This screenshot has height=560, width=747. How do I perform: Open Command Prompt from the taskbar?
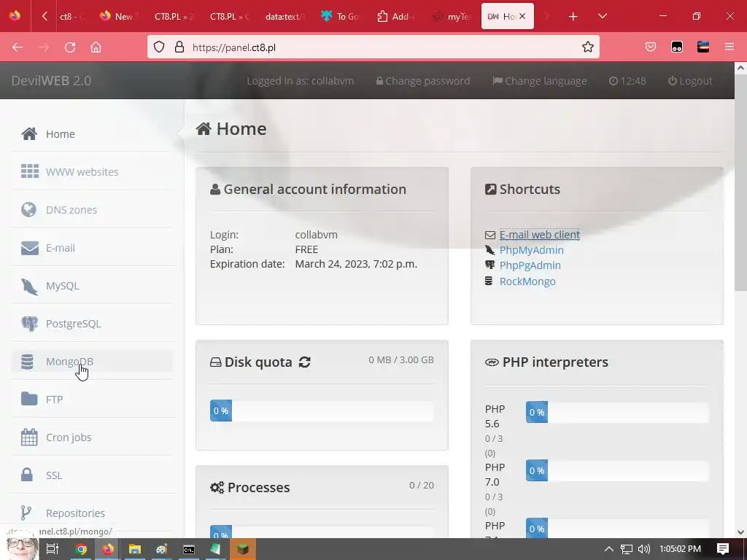[189, 549]
